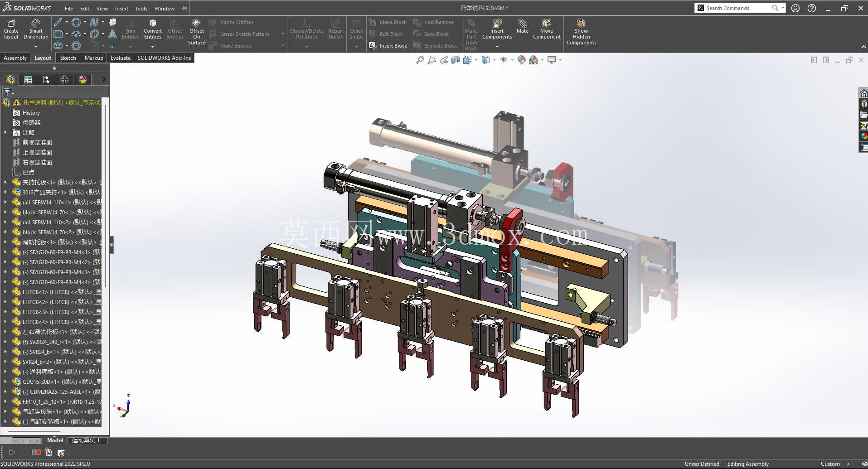Open the DisplayManager appearance tab icon

point(82,80)
